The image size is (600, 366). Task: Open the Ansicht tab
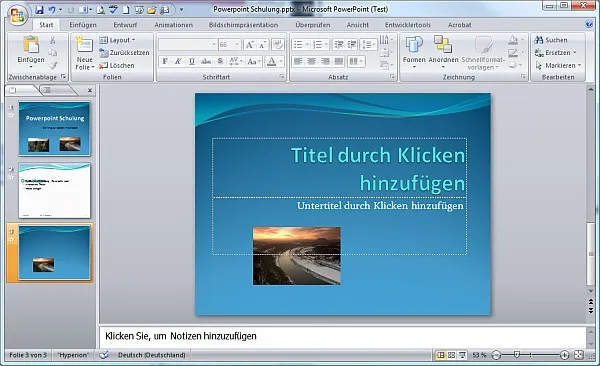click(x=357, y=25)
